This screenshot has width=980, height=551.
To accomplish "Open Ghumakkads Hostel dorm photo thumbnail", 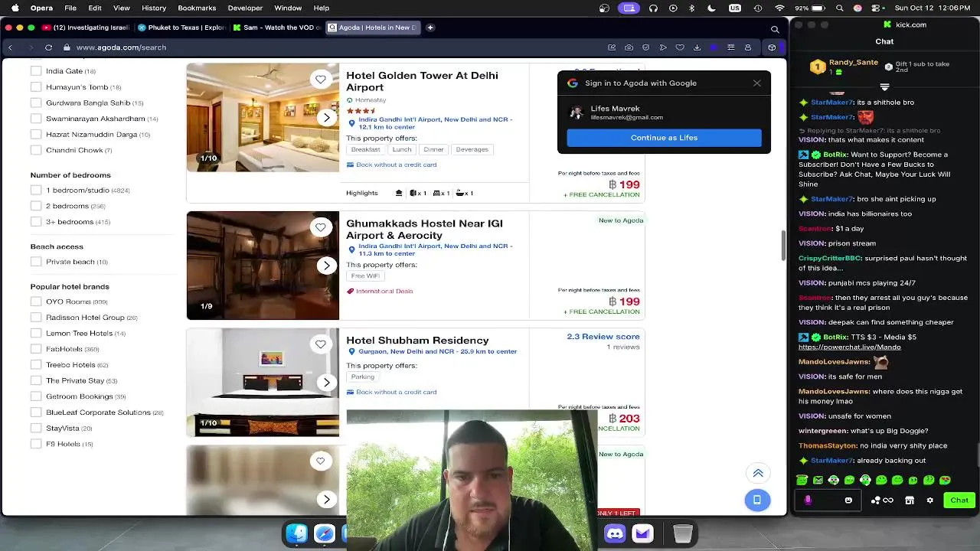I will coord(263,266).
